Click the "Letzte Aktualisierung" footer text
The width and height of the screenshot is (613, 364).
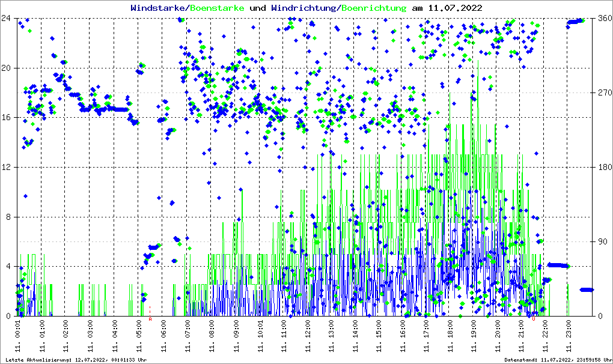[x=76, y=359]
